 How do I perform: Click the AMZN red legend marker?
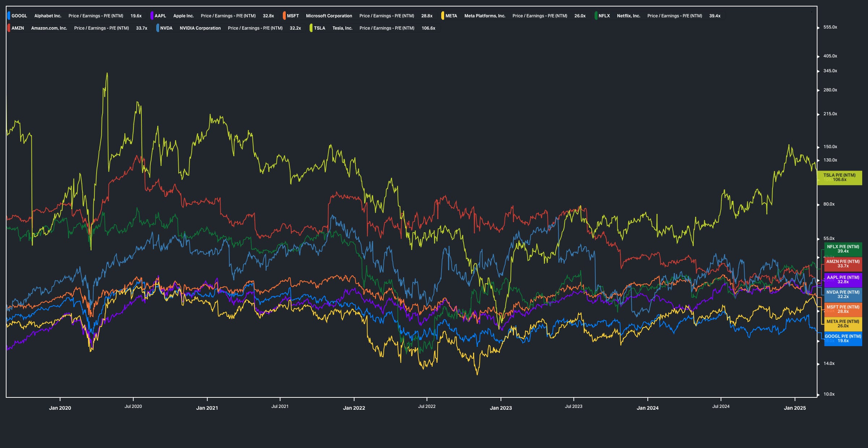(9, 28)
